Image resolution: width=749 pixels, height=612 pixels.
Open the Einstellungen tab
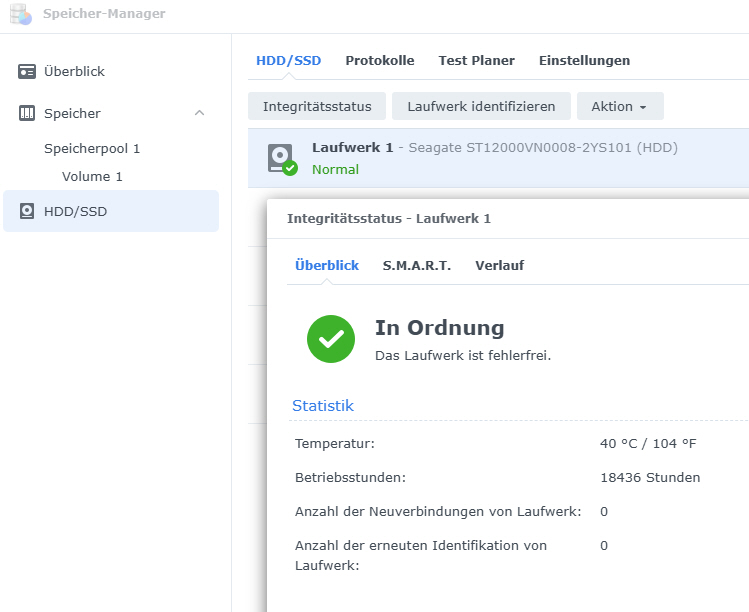pyautogui.click(x=584, y=61)
